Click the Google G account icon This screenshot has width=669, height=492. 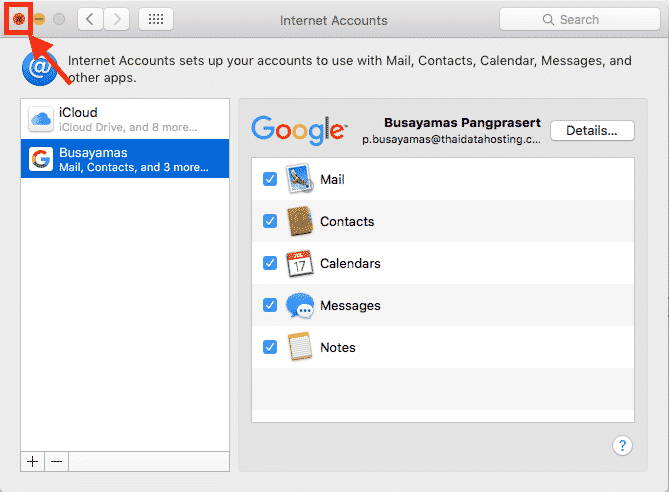pyautogui.click(x=41, y=159)
